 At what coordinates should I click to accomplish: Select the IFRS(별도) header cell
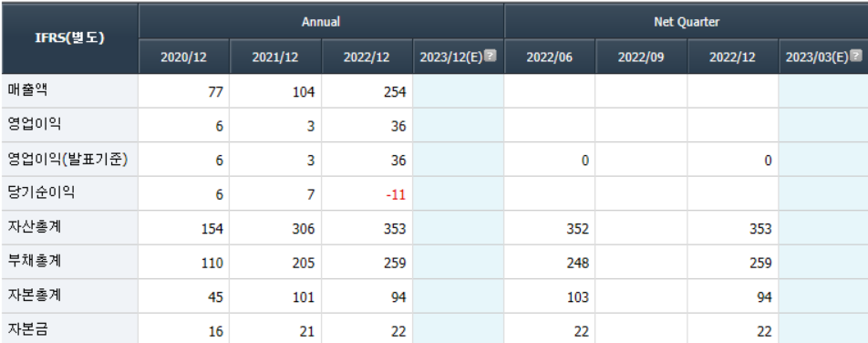pos(69,38)
